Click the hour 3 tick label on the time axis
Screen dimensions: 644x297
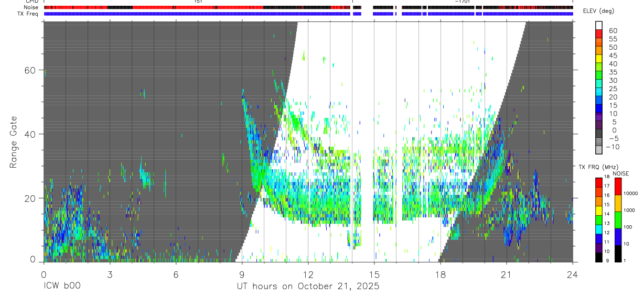click(x=109, y=274)
